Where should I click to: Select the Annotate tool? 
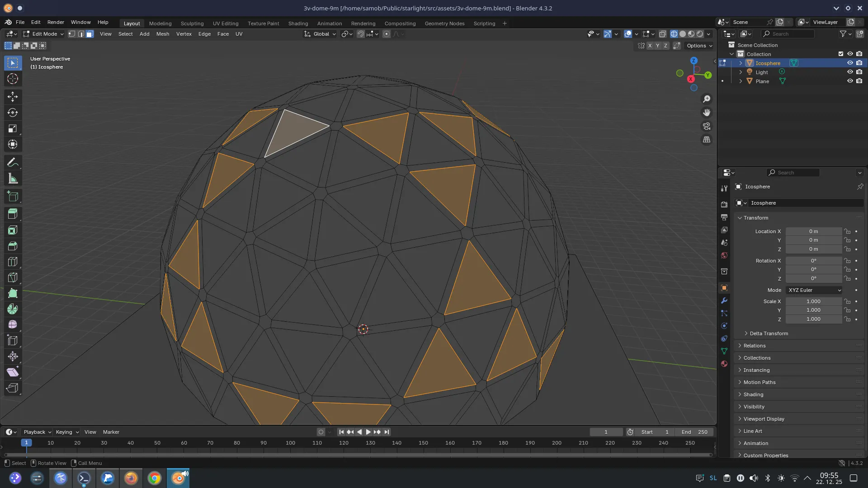pos(13,162)
